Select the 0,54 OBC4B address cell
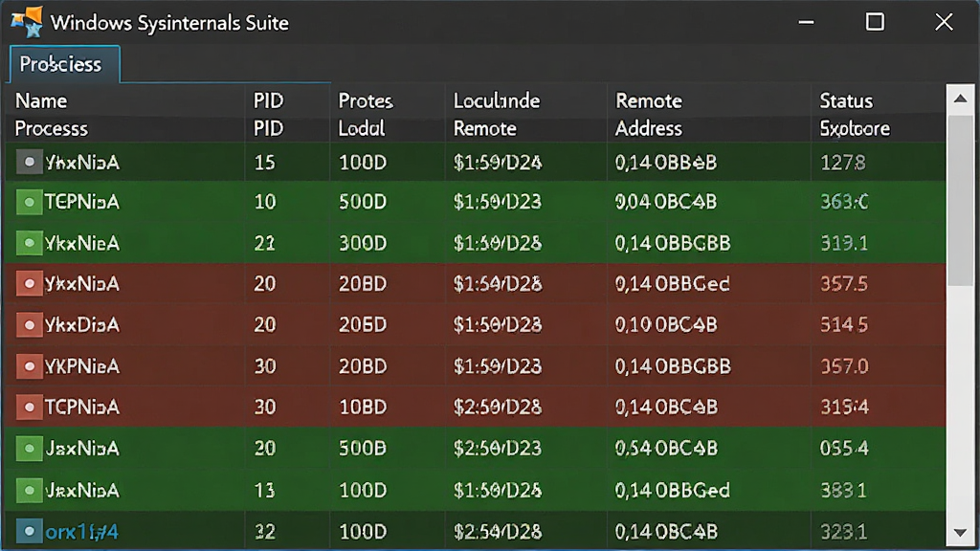980x551 pixels. [x=666, y=449]
